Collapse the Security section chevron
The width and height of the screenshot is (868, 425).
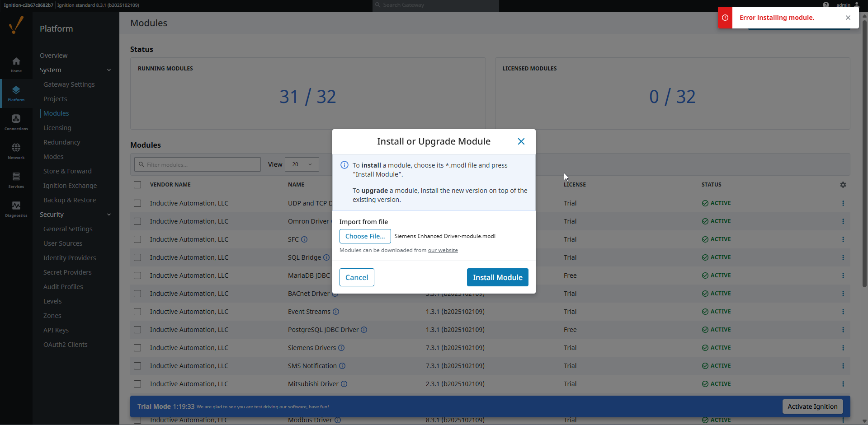109,215
